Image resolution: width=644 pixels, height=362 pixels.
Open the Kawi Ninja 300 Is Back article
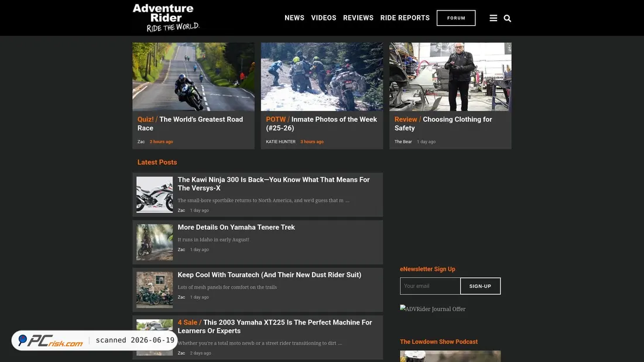pyautogui.click(x=273, y=184)
